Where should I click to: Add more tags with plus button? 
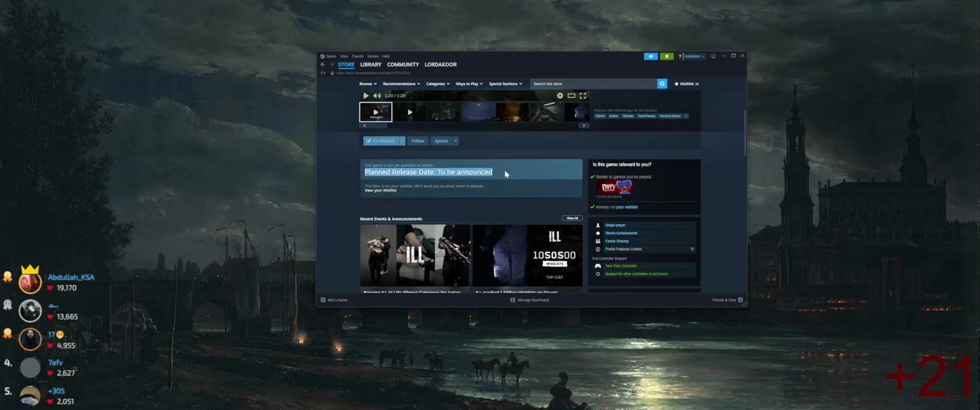(x=686, y=116)
